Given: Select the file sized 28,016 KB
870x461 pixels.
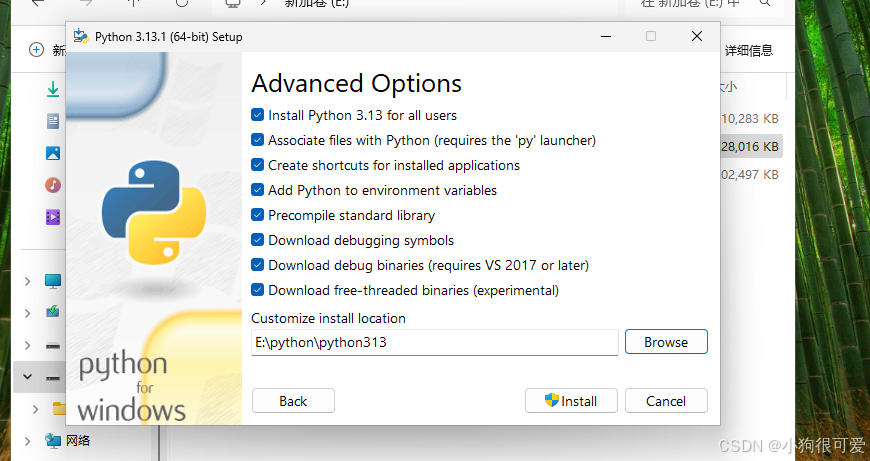Looking at the screenshot, I should (x=750, y=146).
